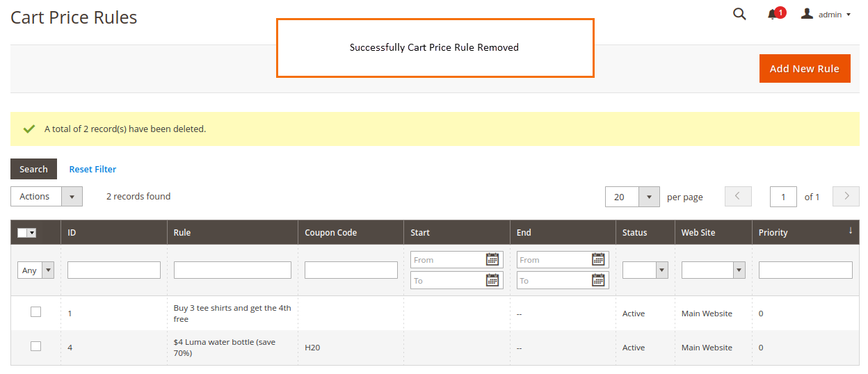Select checkbox for rule ID 4
Image resolution: width=868 pixels, height=374 pixels.
(36, 346)
